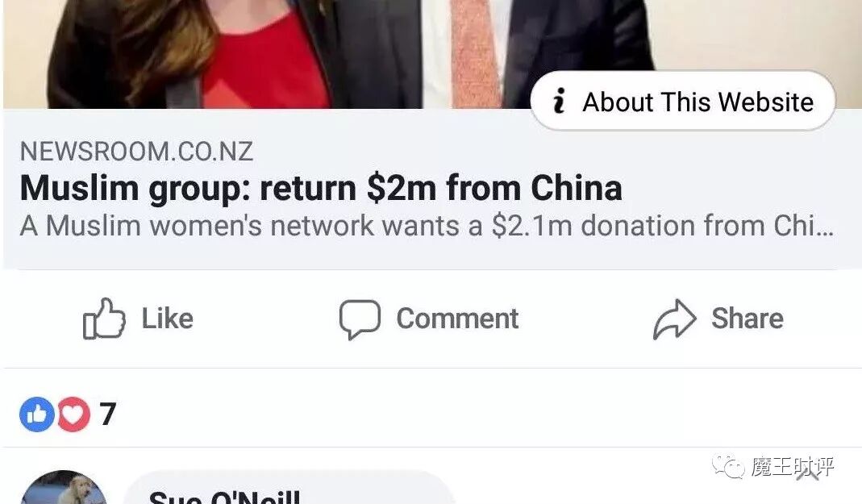
Task: Open Sue O'Neill's profile name
Action: [x=224, y=496]
